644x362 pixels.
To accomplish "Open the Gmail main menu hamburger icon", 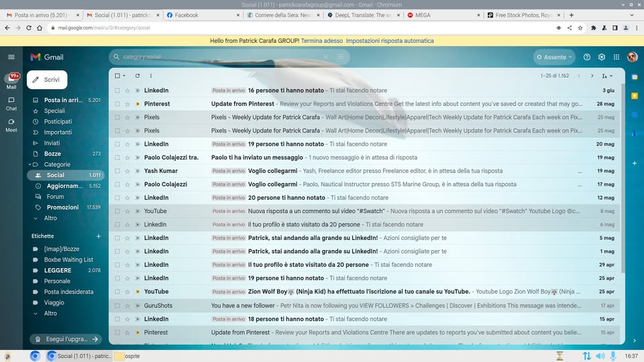I will click(x=11, y=57).
